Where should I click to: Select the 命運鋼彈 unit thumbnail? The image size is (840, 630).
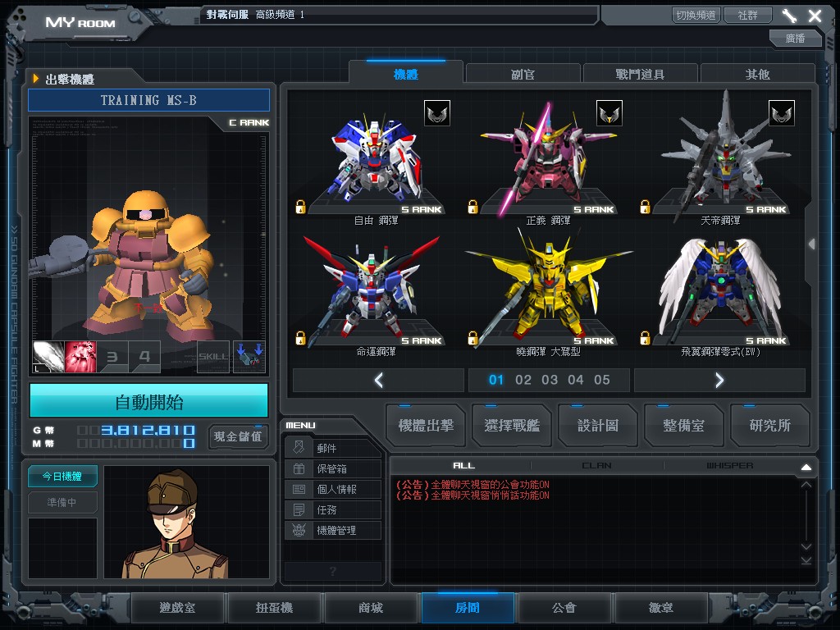(x=372, y=291)
